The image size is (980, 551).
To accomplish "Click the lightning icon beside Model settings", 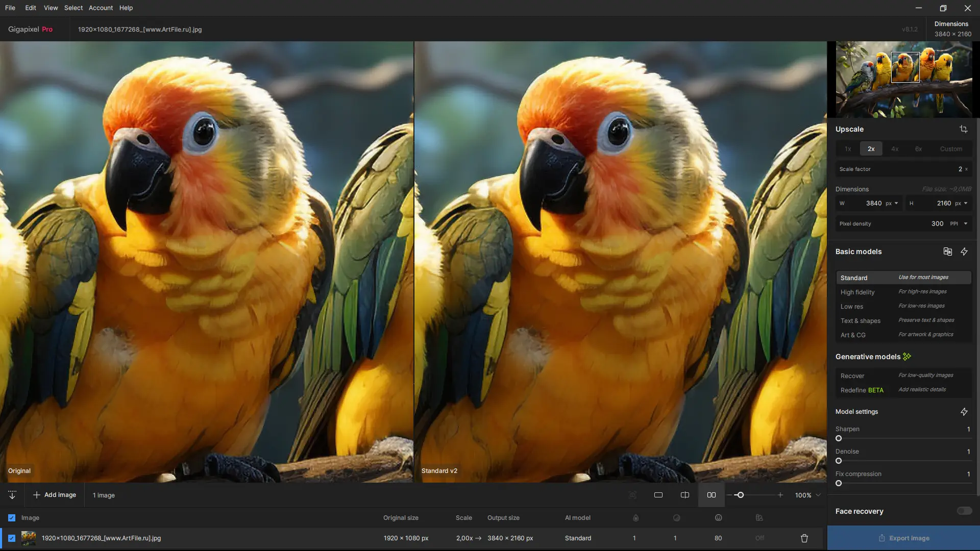I will [x=964, y=412].
